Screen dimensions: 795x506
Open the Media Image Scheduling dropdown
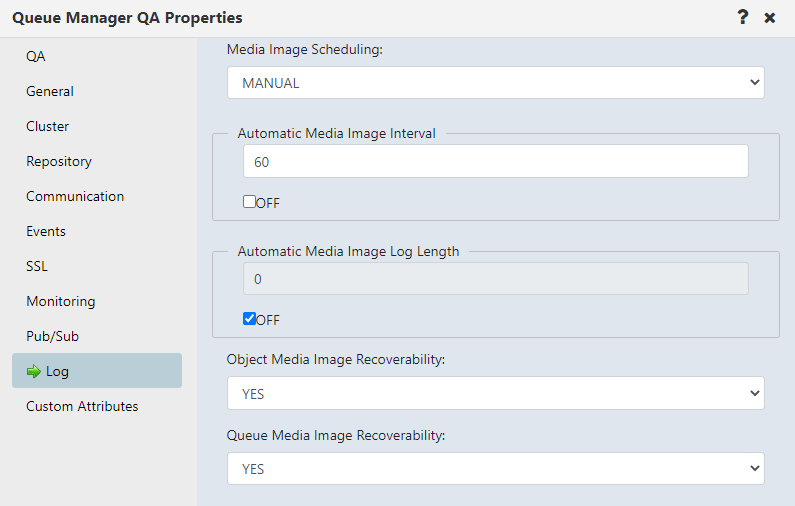coord(495,83)
